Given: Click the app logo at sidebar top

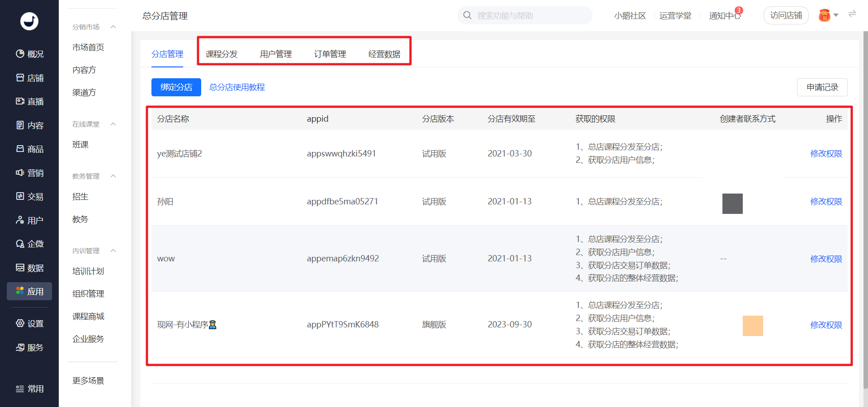Looking at the screenshot, I should tap(29, 21).
